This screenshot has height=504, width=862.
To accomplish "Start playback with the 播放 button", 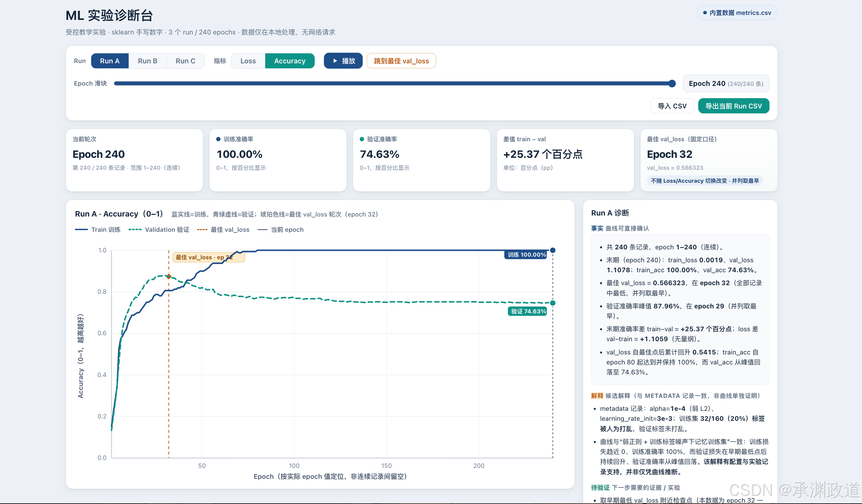I will (x=343, y=61).
